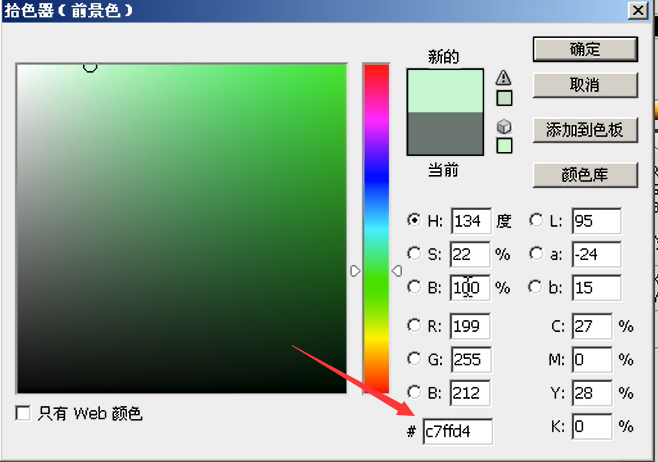Viewport: 658px width, 462px height.
Task: Enable the 只有 Web 颜色 checkbox
Action: point(23,413)
